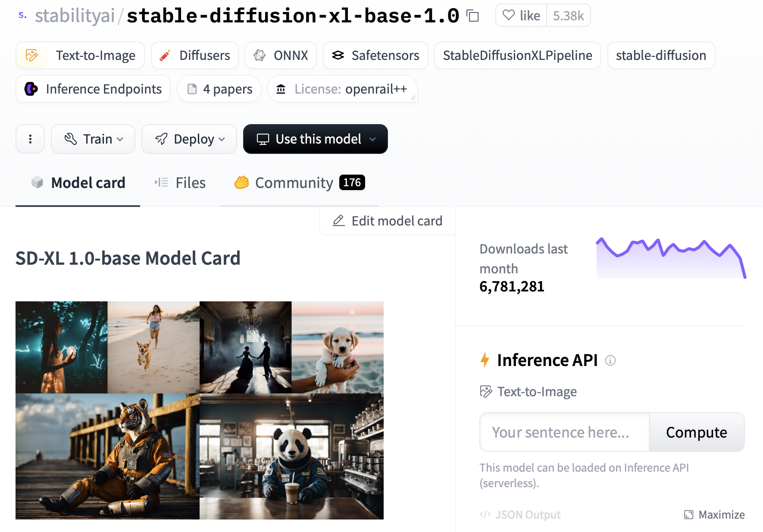Open the stable-diffusion-xl-base-1.0 model link
Viewport: 763px width, 532px height.
pos(293,16)
